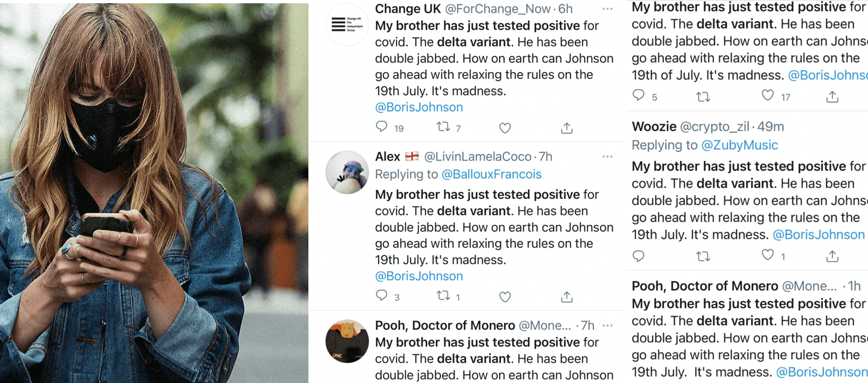Share the Change UK tweet

[x=567, y=128]
